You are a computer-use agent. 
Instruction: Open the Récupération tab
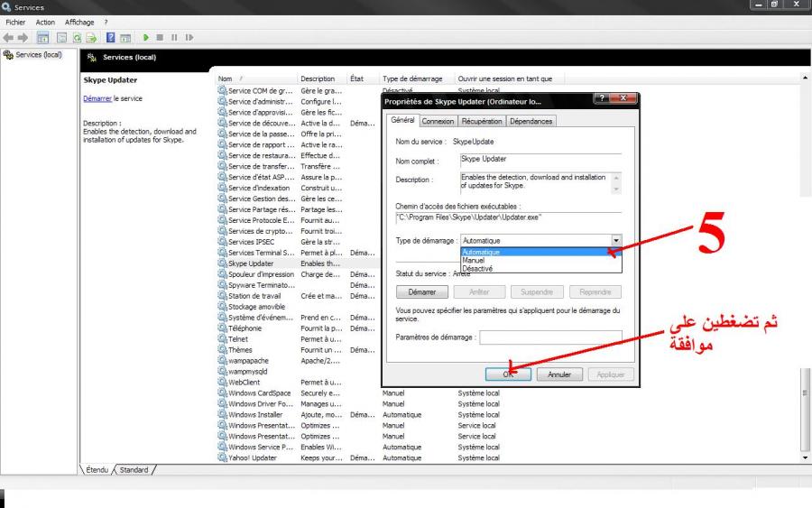pyautogui.click(x=482, y=121)
